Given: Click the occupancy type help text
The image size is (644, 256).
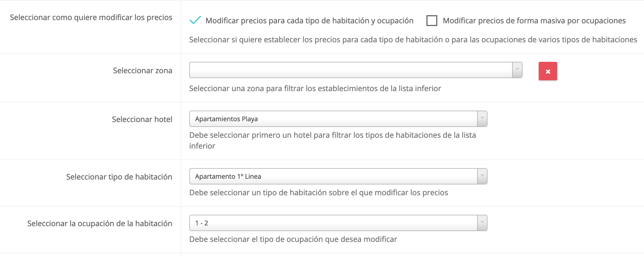Looking at the screenshot, I should click(293, 239).
